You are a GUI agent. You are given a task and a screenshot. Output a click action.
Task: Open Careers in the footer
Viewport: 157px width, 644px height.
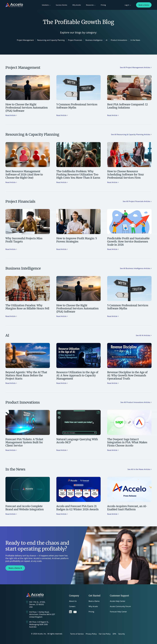[72, 607]
